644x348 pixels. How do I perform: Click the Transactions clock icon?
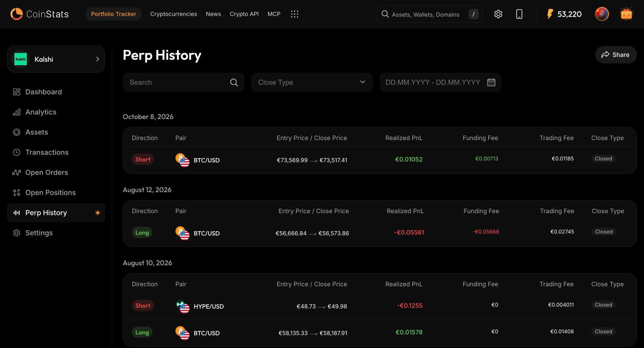pos(17,152)
